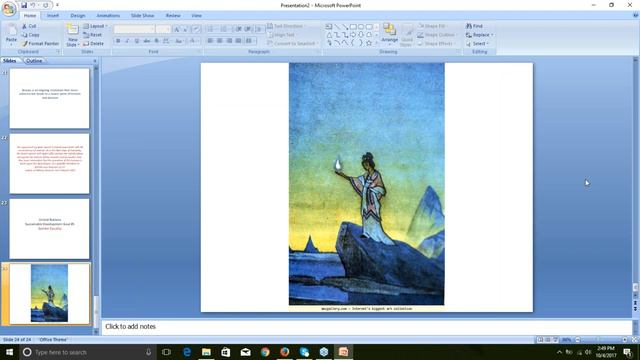This screenshot has height=360, width=640.
Task: Click the Undo icon in Quick Access Toolbar
Action: (x=33, y=5)
